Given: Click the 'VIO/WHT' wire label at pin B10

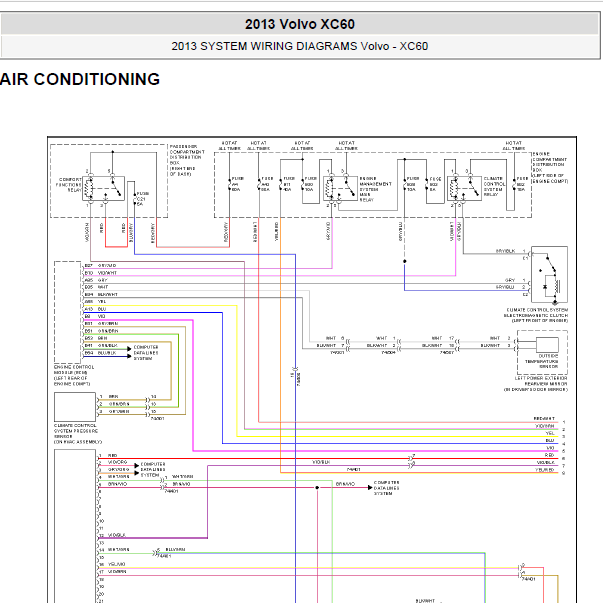Looking at the screenshot, I should pos(107,273).
